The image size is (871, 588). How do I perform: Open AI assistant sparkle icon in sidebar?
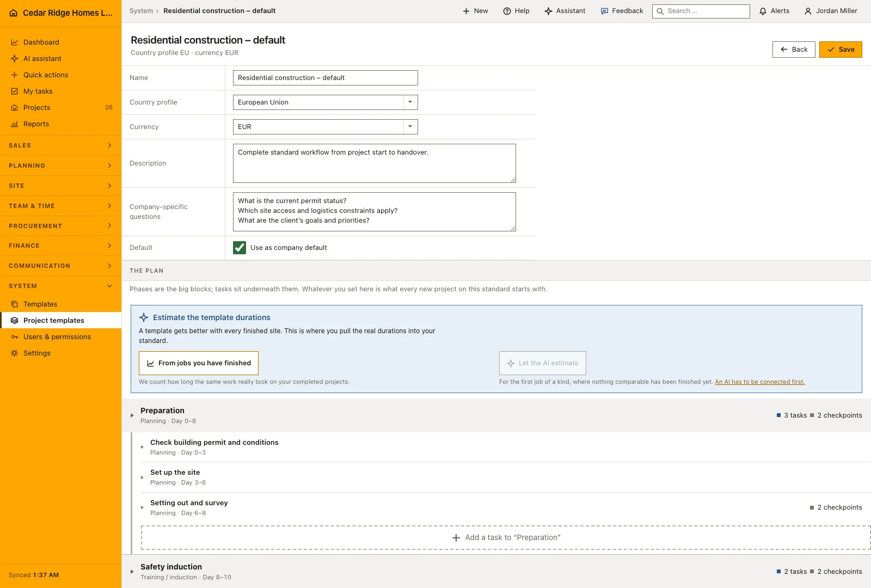(x=15, y=59)
